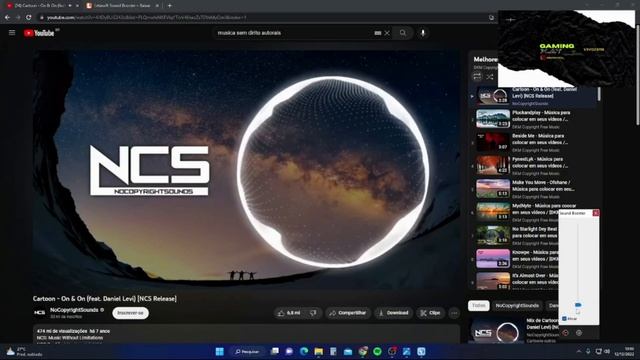
Task: Show hidden system tray icons
Action: 578,351
